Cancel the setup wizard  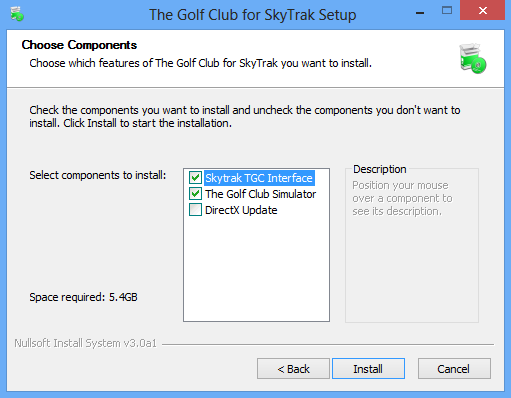tap(454, 369)
